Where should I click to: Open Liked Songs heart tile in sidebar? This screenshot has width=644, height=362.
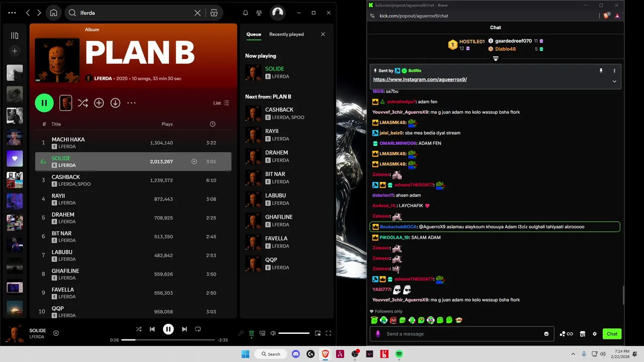click(x=15, y=158)
